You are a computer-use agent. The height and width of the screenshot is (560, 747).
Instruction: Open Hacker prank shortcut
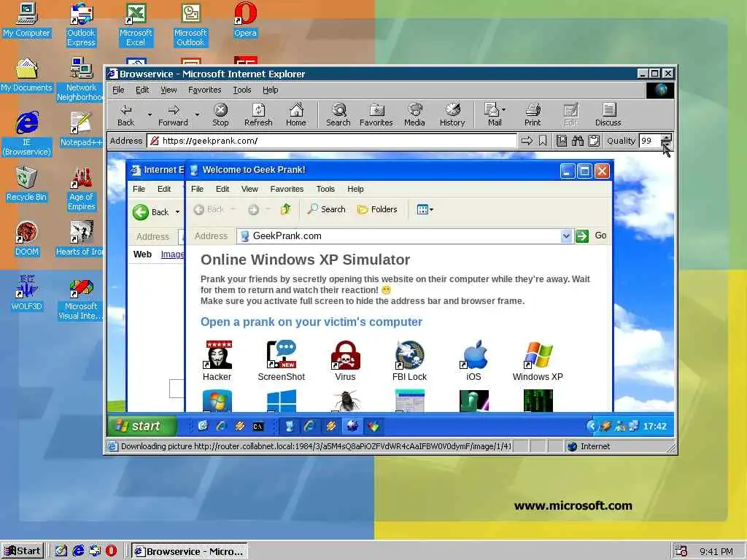point(217,361)
